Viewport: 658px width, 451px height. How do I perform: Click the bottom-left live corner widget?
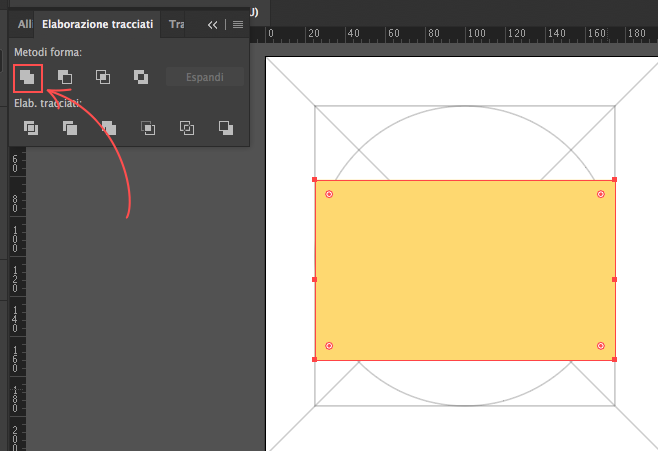329,346
